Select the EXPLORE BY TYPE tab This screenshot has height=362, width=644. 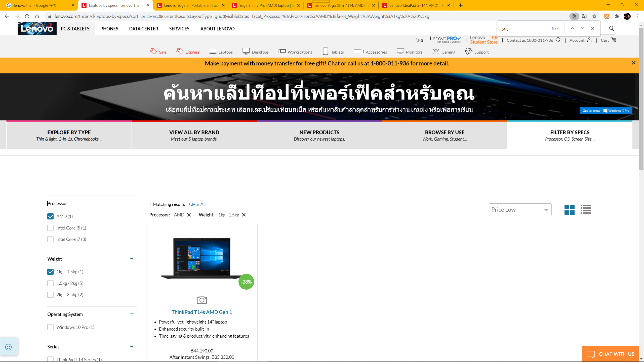click(69, 135)
